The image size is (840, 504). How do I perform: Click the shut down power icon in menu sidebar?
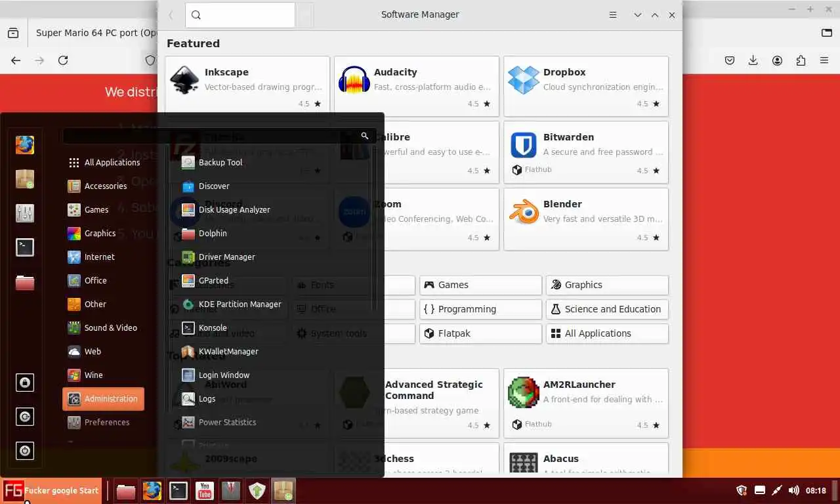pos(25,451)
